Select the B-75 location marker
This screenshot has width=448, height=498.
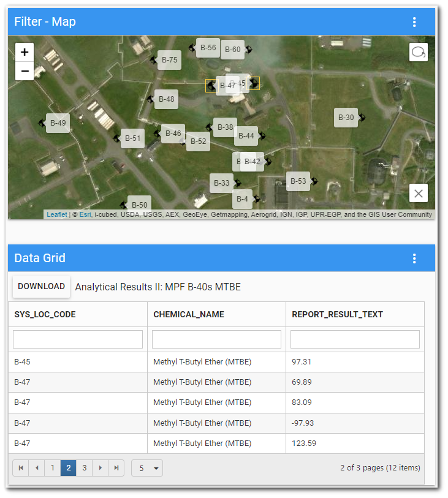153,59
